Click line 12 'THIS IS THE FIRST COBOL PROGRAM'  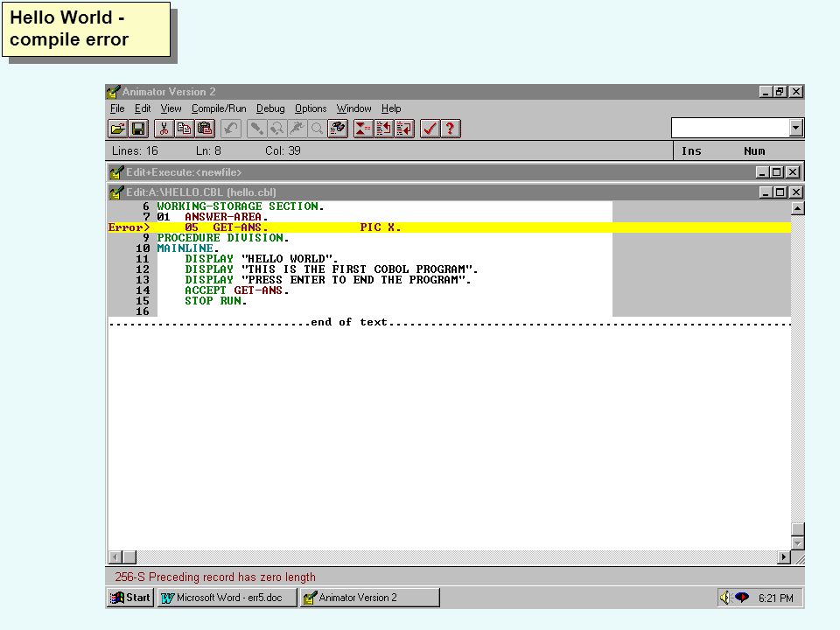(331, 269)
